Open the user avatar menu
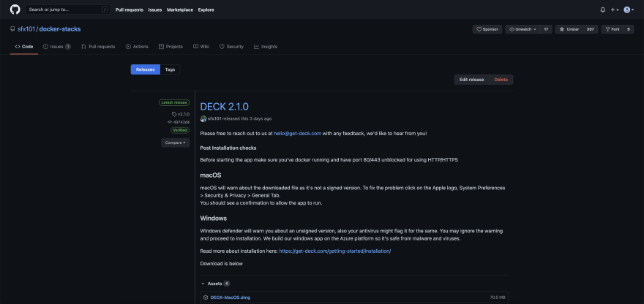The image size is (644, 304). [629, 9]
